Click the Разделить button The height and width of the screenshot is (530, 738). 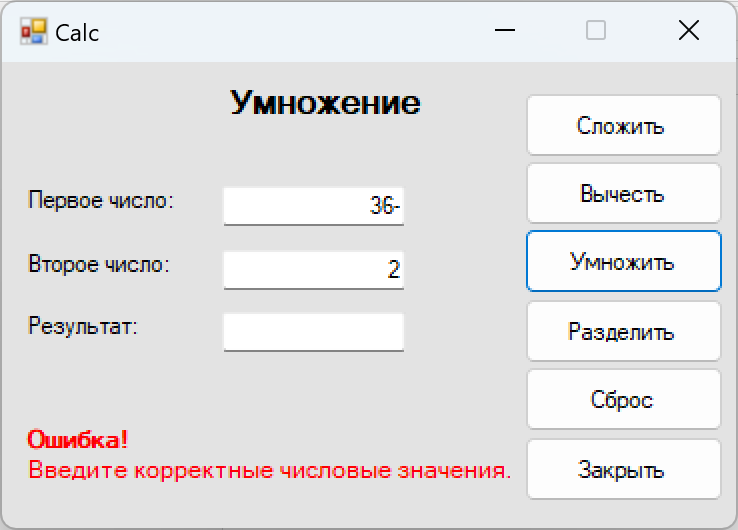(624, 331)
